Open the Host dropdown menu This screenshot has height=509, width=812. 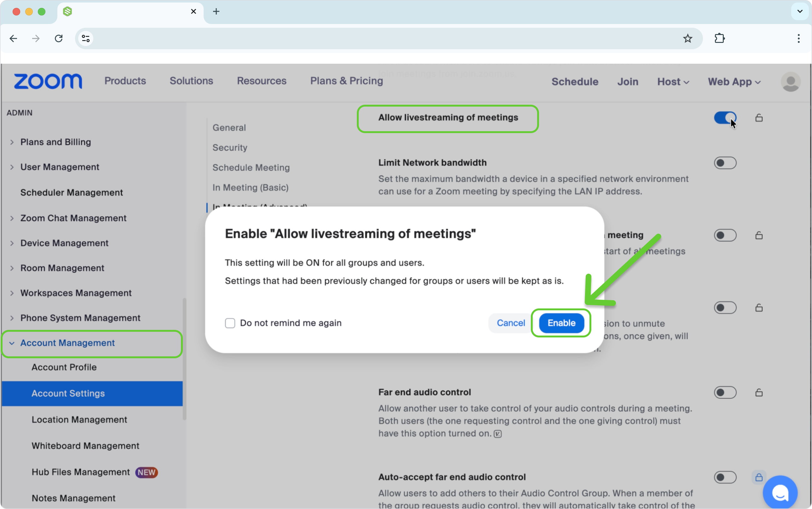pos(673,82)
